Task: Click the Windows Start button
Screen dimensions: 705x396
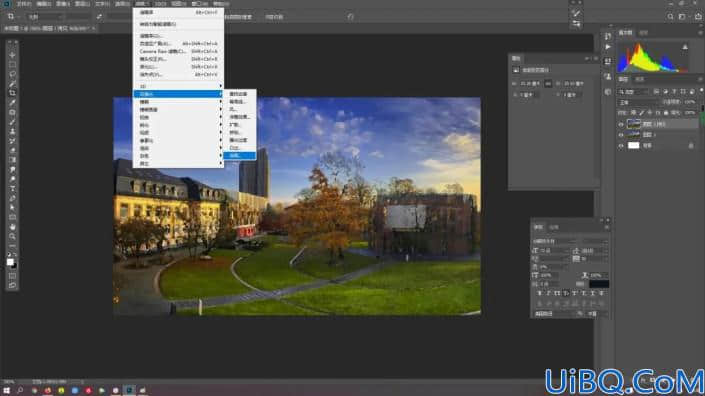Action: [x=6, y=391]
